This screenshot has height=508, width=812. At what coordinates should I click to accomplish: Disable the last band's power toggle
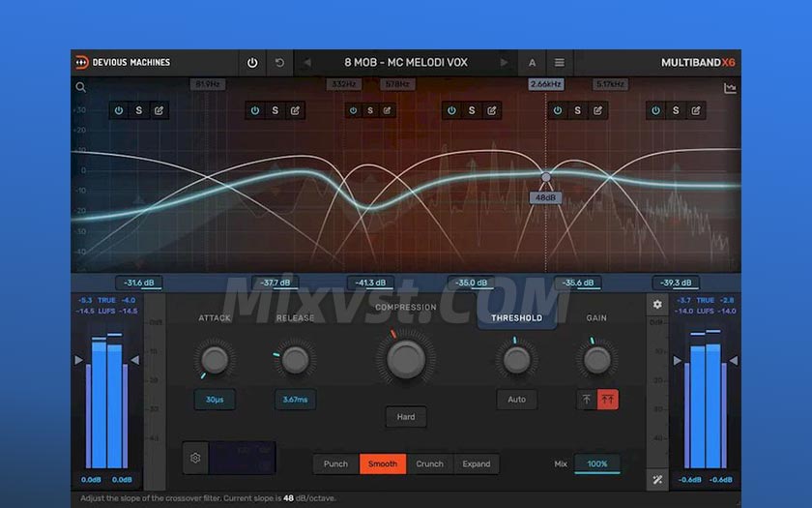[x=655, y=110]
